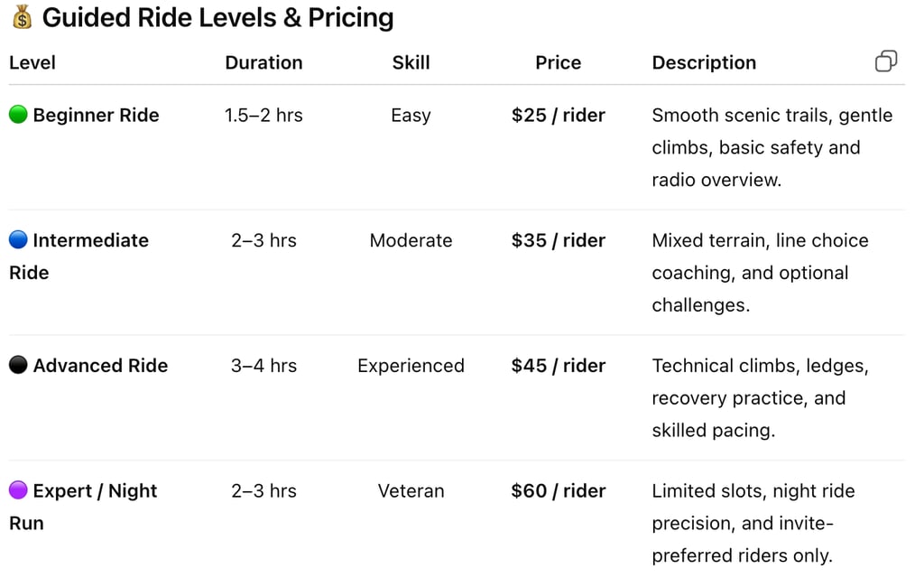Click the black Advanced Ride circle
Image resolution: width=924 pixels, height=578 pixels.
18,366
